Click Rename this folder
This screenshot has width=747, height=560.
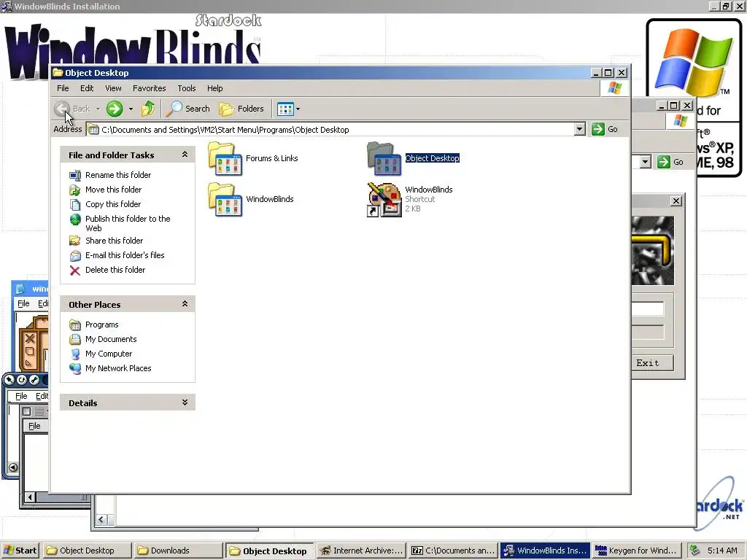click(x=118, y=175)
